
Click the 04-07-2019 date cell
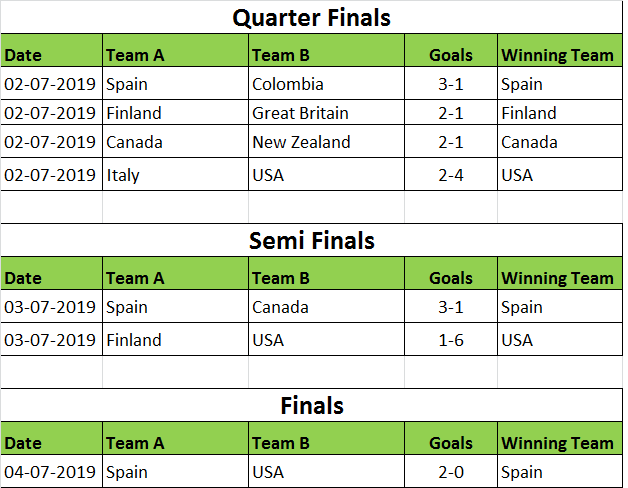click(x=50, y=472)
